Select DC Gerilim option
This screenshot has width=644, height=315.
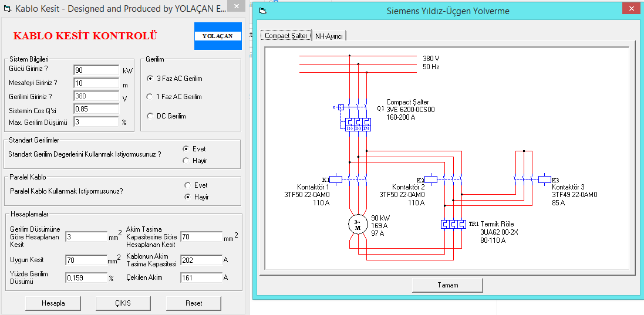click(150, 116)
